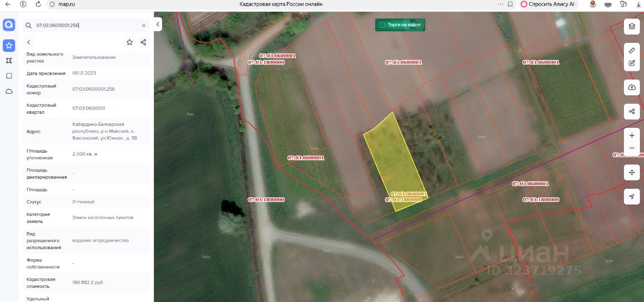Click the 'Категория земель' label
This screenshot has width=644, height=302.
[38, 217]
